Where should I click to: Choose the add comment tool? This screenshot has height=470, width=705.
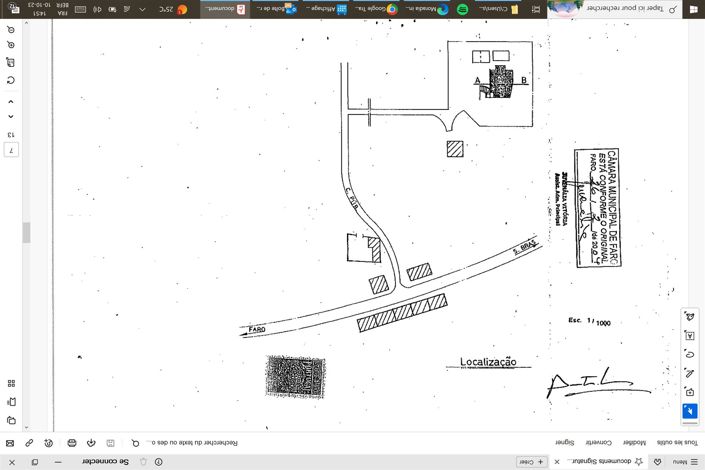click(x=690, y=392)
